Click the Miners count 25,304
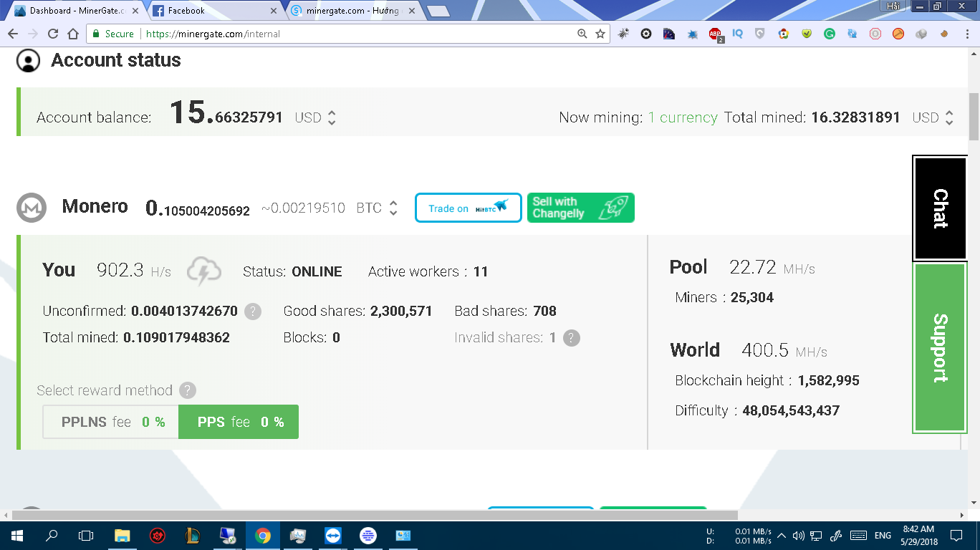The image size is (980, 550). tap(752, 297)
